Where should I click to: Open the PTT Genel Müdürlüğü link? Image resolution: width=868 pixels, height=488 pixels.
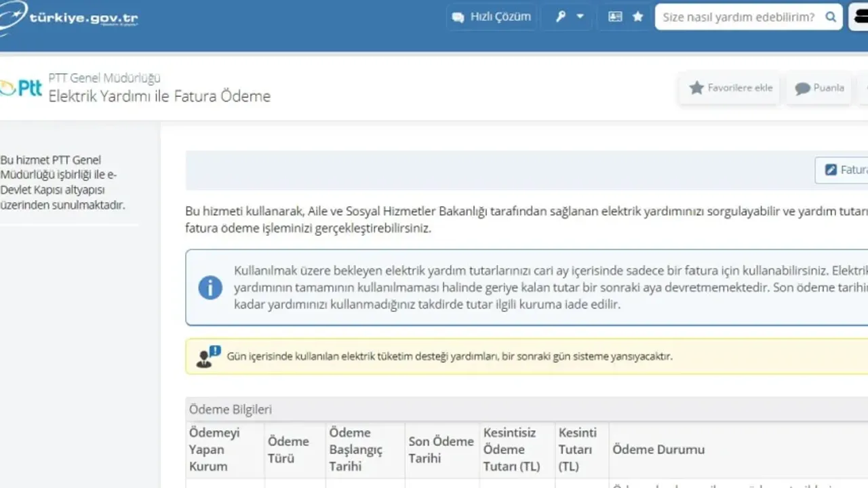(x=104, y=78)
